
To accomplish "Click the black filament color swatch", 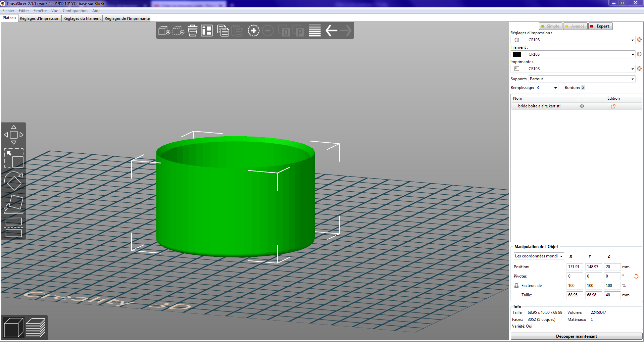I will coord(517,54).
